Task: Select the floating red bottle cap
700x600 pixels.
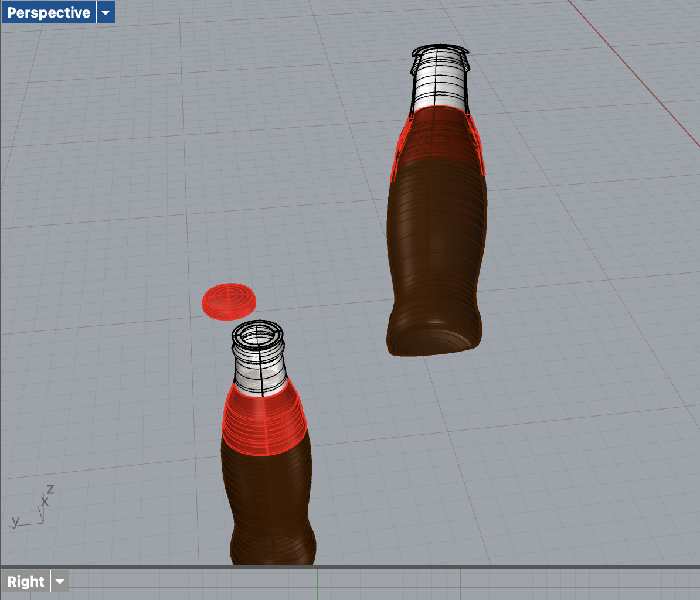Action: pyautogui.click(x=230, y=301)
